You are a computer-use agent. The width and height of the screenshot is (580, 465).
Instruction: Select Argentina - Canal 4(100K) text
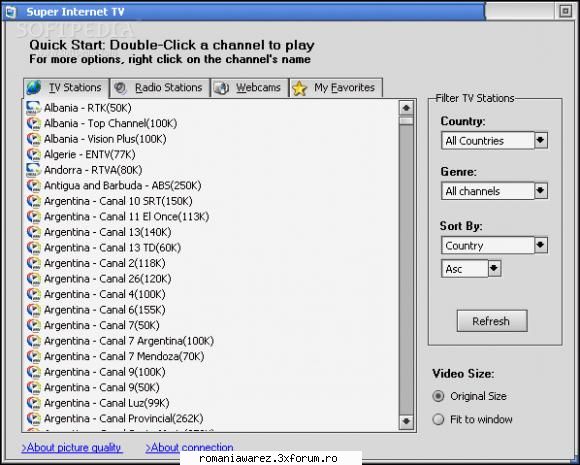(105, 294)
